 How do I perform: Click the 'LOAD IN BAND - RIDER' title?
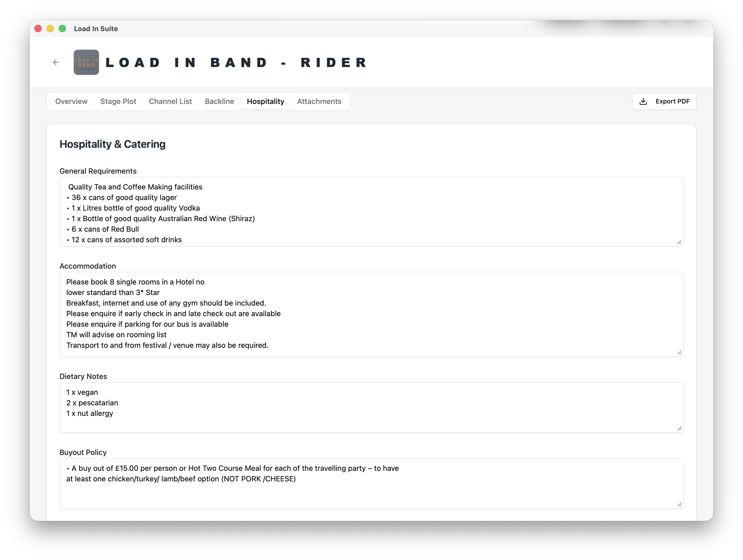237,63
